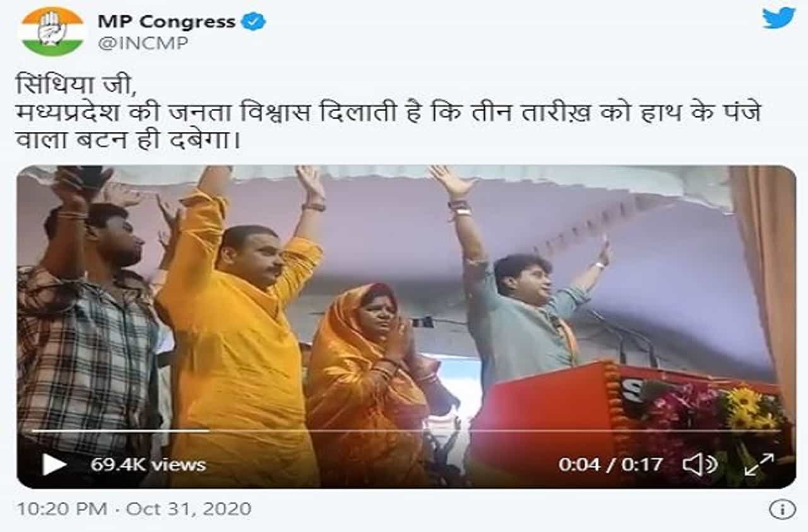808x532 pixels.
Task: Click the Hindi tweet text
Action: pyautogui.click(x=388, y=110)
